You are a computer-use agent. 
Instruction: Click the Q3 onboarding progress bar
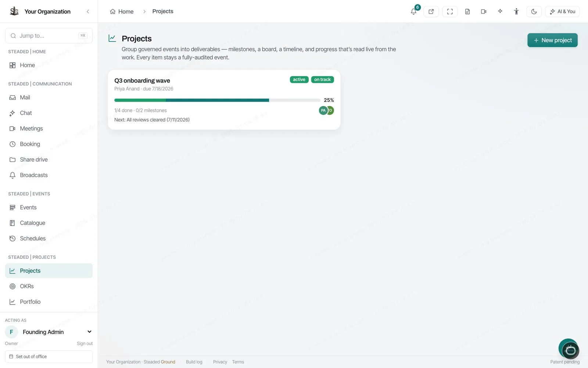[217, 100]
